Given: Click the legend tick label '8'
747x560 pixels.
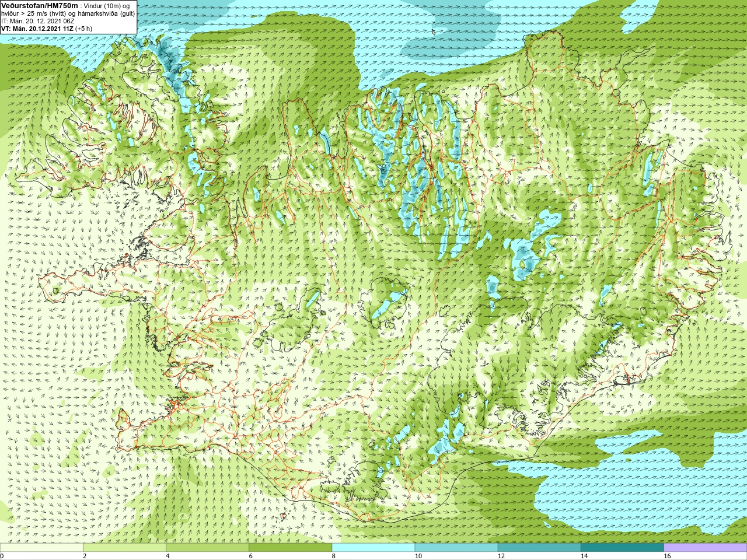Looking at the screenshot, I should [334, 556].
